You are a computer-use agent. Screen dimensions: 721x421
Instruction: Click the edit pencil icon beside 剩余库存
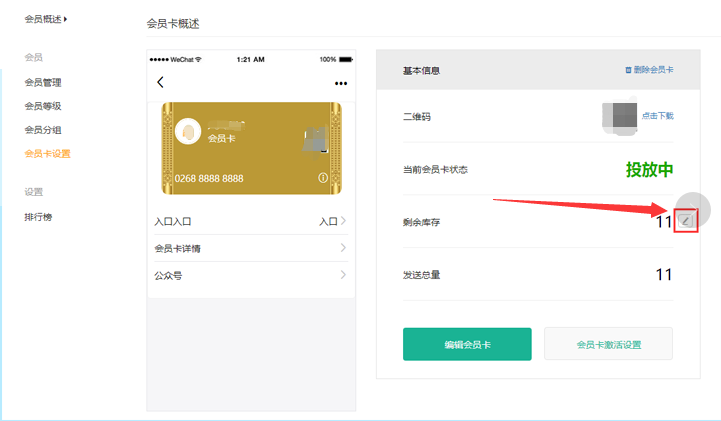click(x=685, y=221)
